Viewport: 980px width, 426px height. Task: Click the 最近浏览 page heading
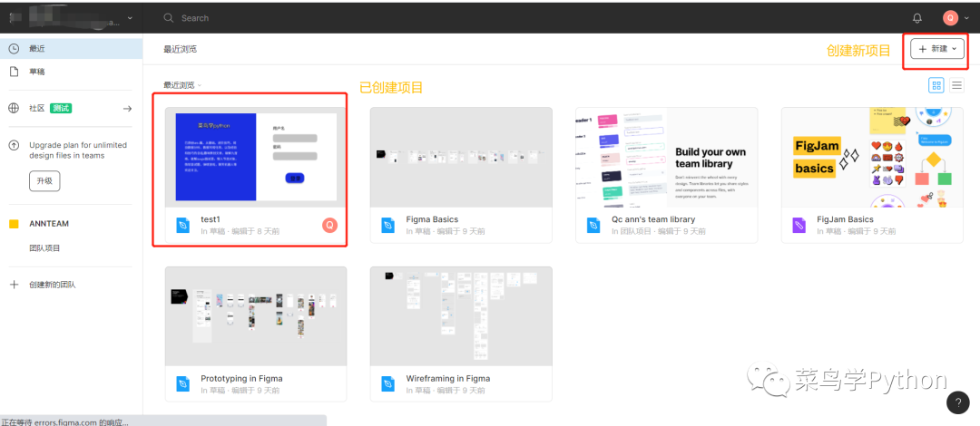180,49
